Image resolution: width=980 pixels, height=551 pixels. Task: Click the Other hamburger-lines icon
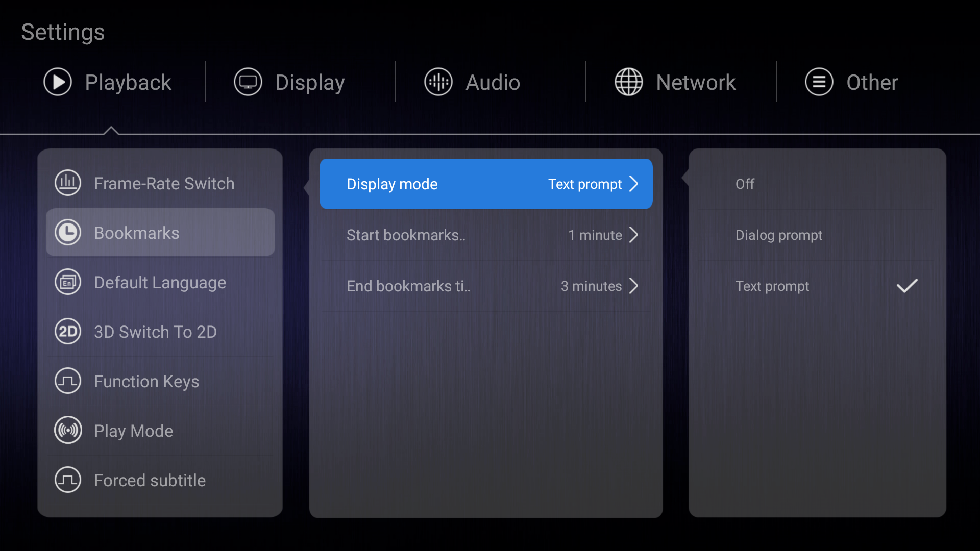[x=819, y=82]
